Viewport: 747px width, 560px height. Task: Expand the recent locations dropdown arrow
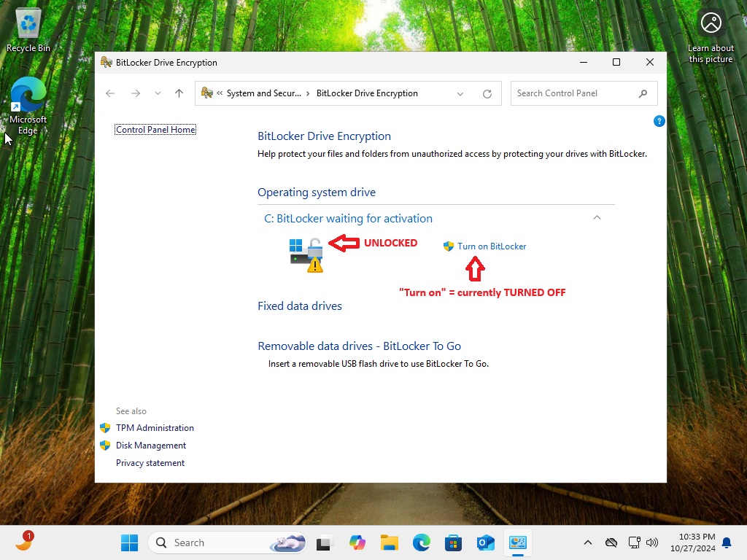click(158, 93)
